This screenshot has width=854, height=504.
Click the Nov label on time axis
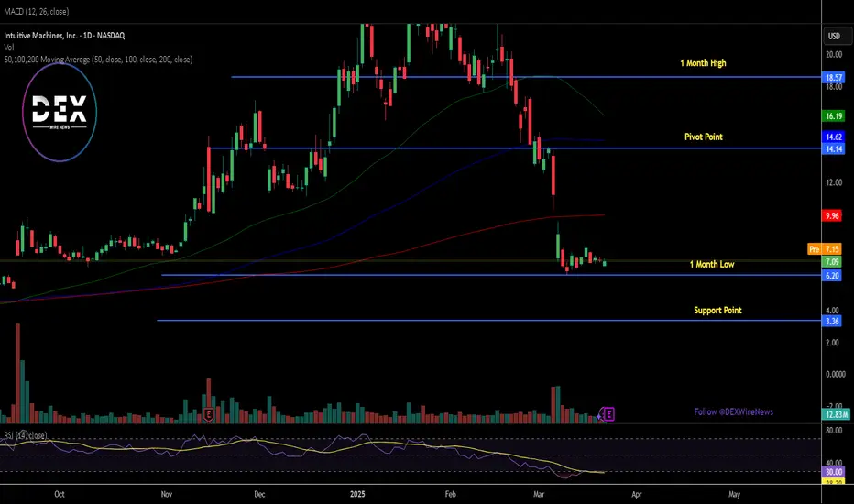click(x=167, y=494)
